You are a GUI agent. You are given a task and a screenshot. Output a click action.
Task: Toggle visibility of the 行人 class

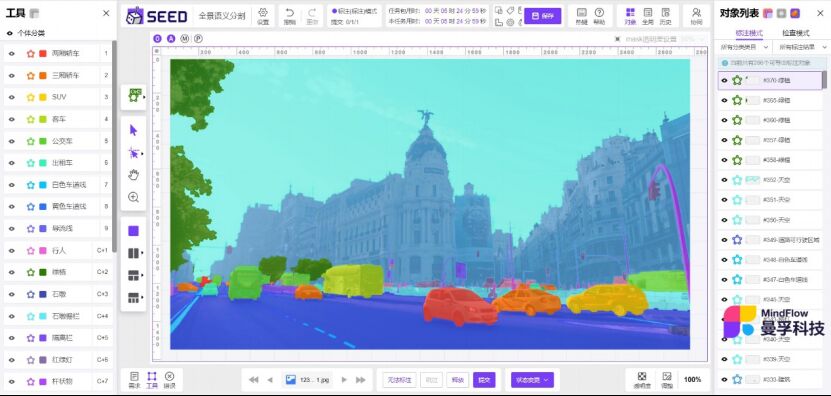pyautogui.click(x=12, y=250)
